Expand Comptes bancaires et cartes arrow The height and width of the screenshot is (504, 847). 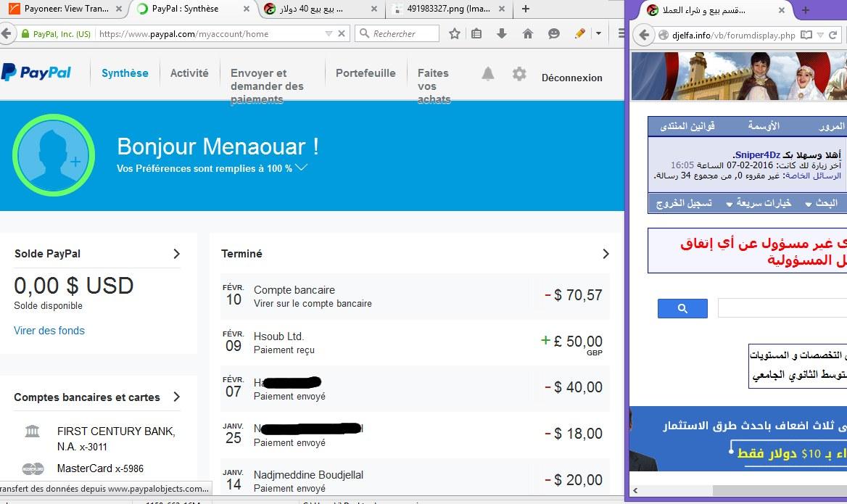click(x=177, y=397)
